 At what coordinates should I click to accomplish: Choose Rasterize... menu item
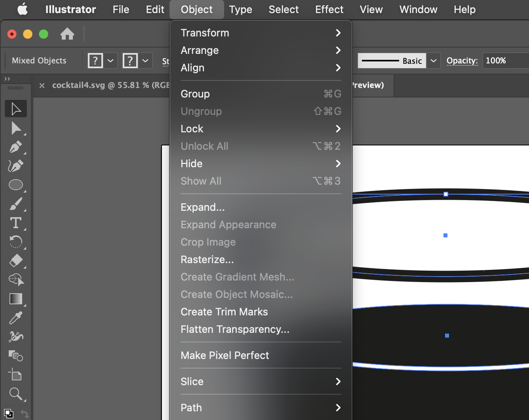(261, 260)
